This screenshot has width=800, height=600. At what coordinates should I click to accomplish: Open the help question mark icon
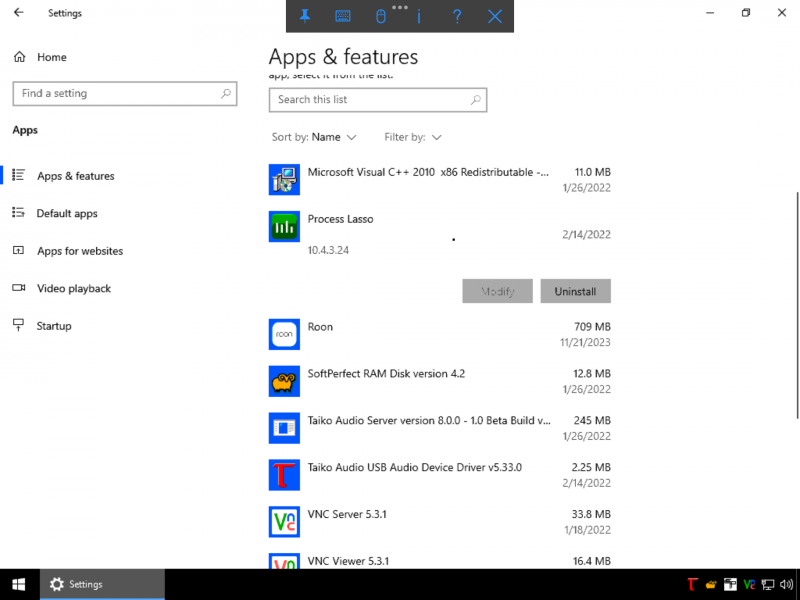457,16
